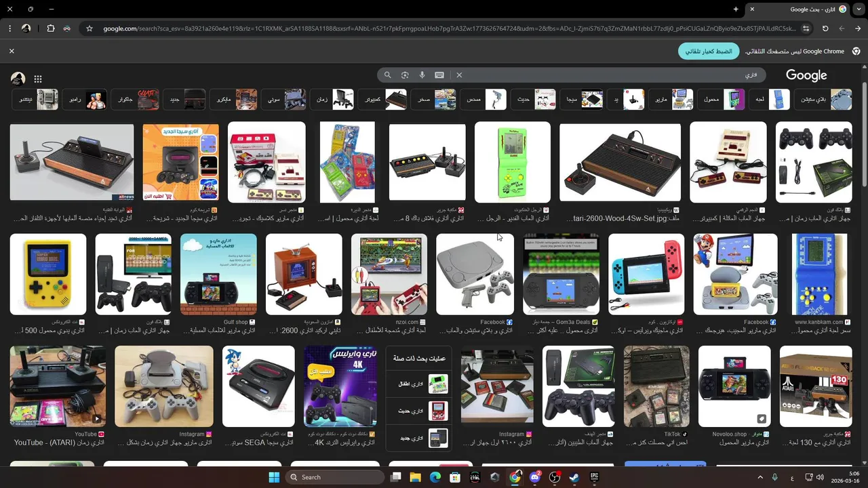Open the Windows Start menu

(x=274, y=477)
